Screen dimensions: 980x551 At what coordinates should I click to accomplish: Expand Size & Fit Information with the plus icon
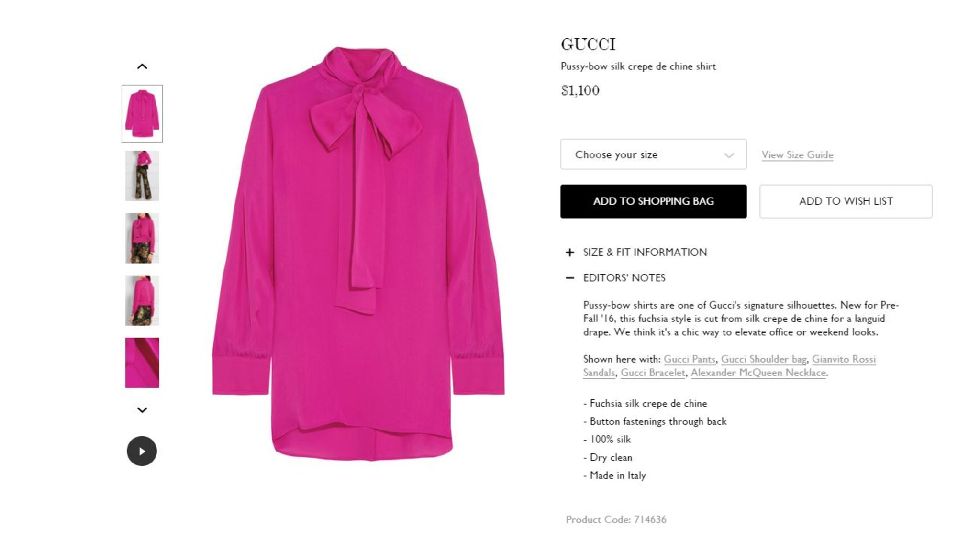569,252
